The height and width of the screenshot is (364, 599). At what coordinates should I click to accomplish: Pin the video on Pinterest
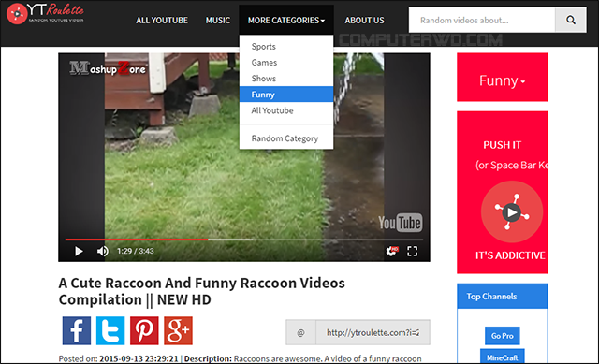click(x=144, y=330)
